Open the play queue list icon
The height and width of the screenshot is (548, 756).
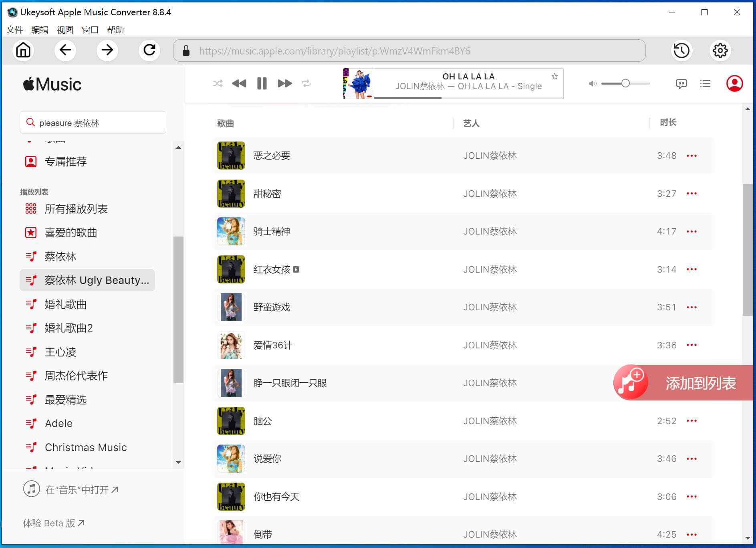point(705,83)
